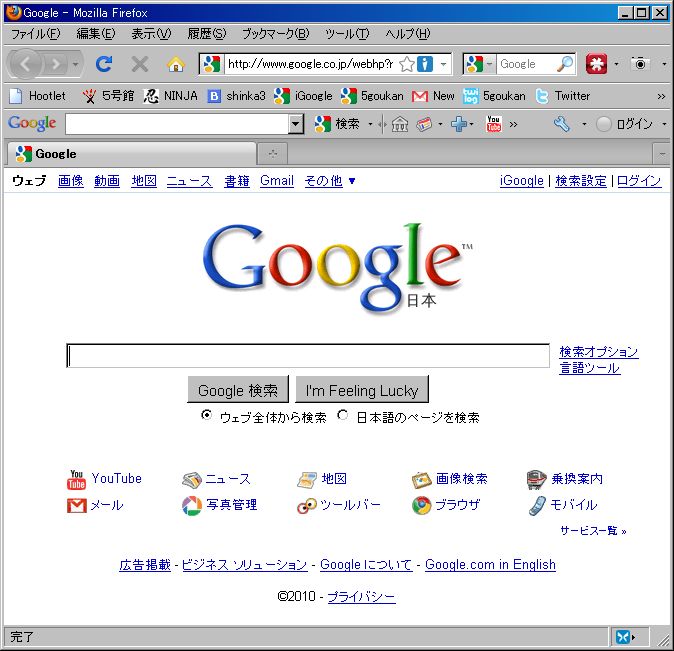Click the blue plus icon in Google toolbar

pos(459,124)
